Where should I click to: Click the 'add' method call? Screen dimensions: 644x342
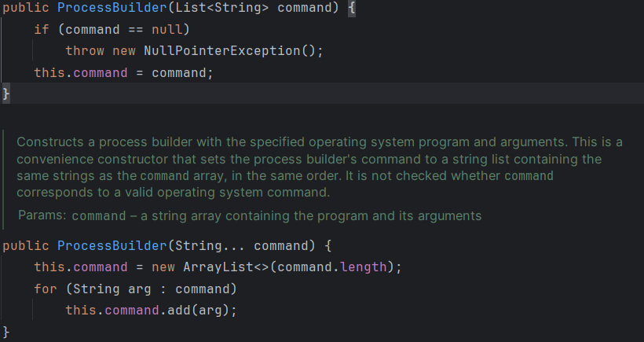[178, 311]
